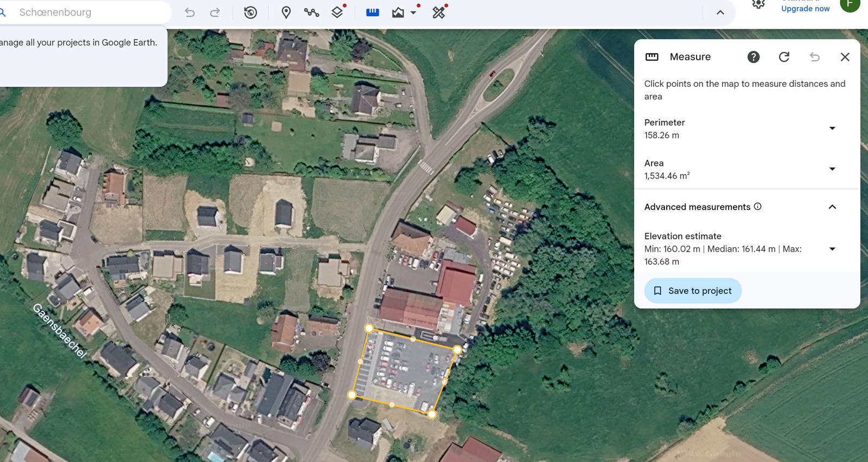Click the Gaensbaechel street label

[x=60, y=331]
